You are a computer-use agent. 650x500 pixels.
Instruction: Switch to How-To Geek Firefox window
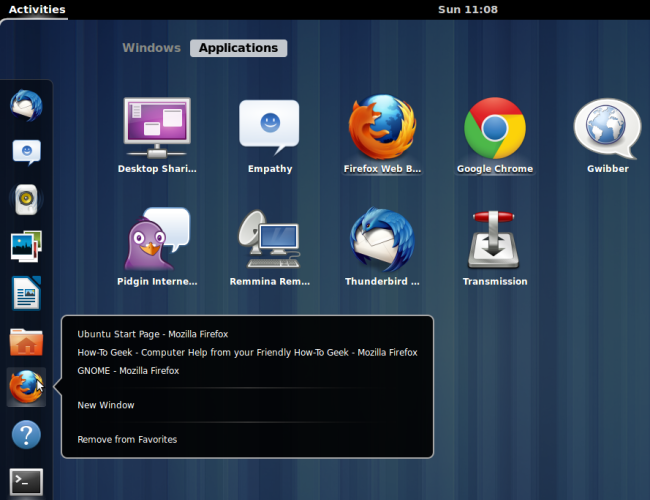[247, 352]
